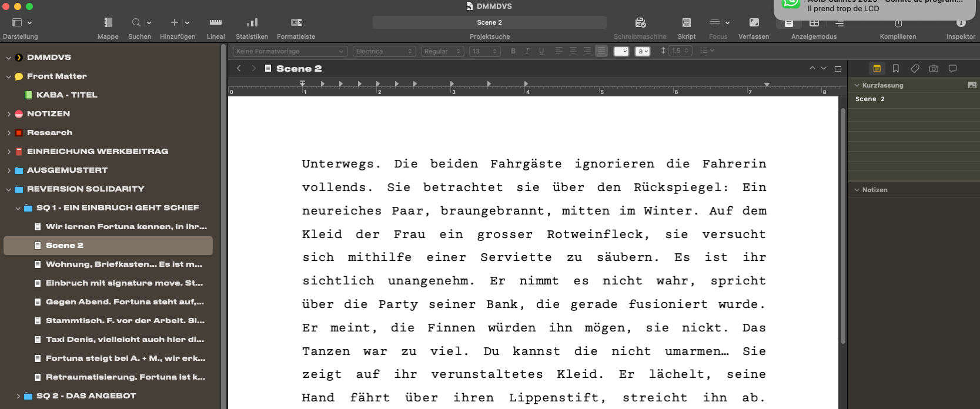The width and height of the screenshot is (980, 409).
Task: Open the text color swatch
Action: (x=621, y=51)
